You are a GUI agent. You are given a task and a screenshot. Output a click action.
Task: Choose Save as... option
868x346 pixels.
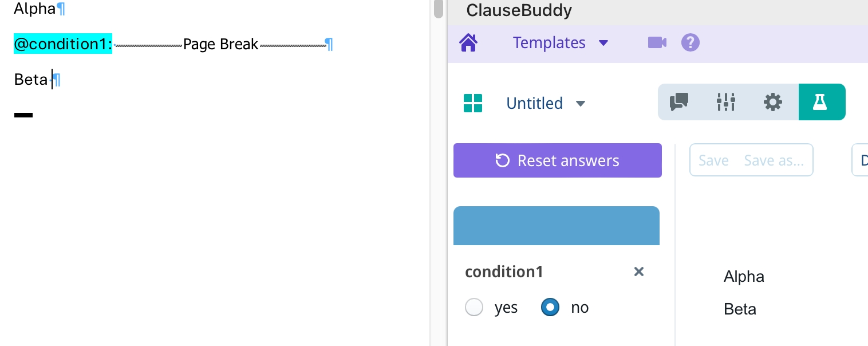coord(774,161)
